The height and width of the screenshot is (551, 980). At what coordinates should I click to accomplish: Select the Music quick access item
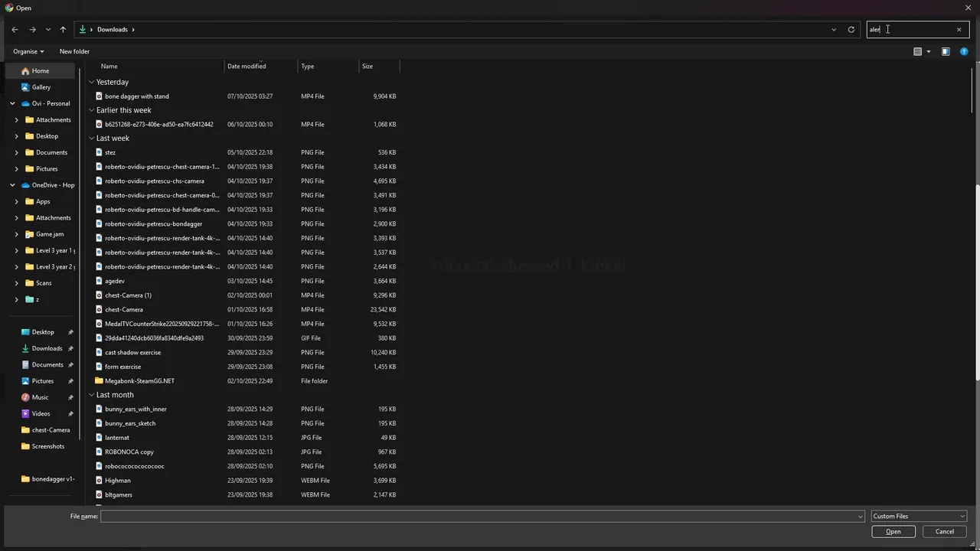pos(41,397)
